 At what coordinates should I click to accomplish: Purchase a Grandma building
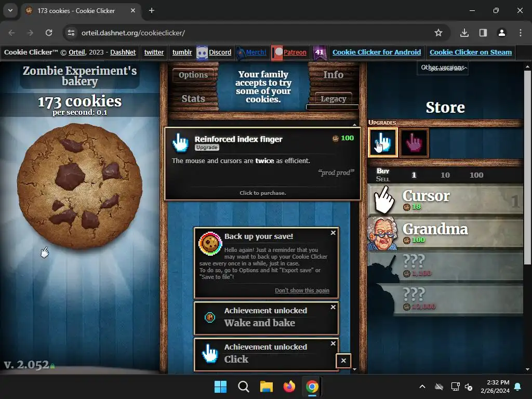(445, 233)
